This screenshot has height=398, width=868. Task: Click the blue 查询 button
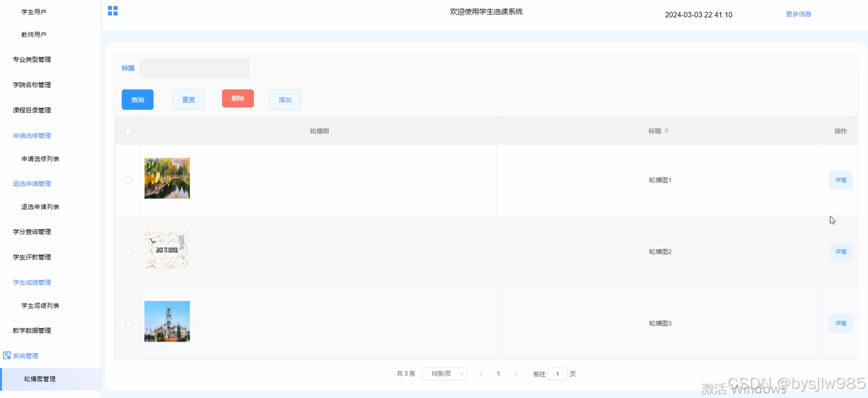tap(137, 100)
